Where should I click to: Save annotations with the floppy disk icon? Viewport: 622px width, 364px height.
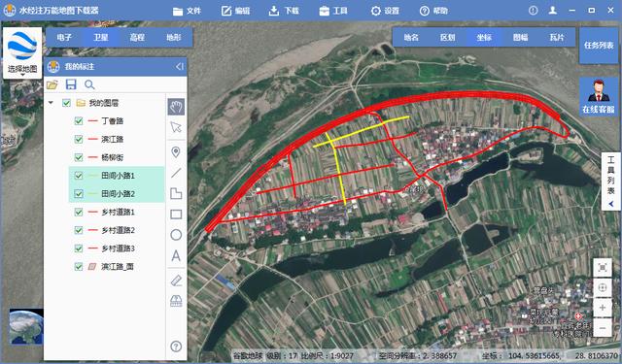71,84
